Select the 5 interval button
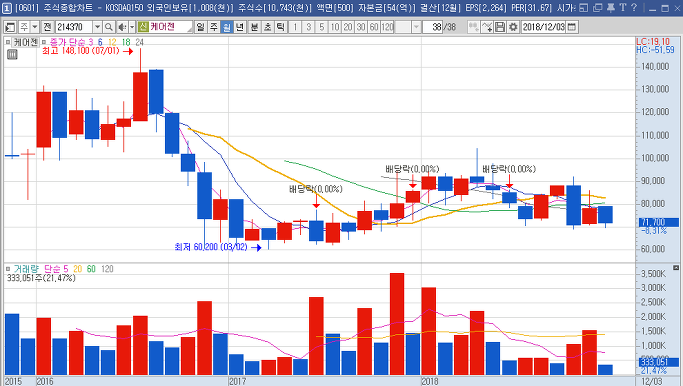Screen dimensions: 683x386 pyautogui.click(x=321, y=27)
